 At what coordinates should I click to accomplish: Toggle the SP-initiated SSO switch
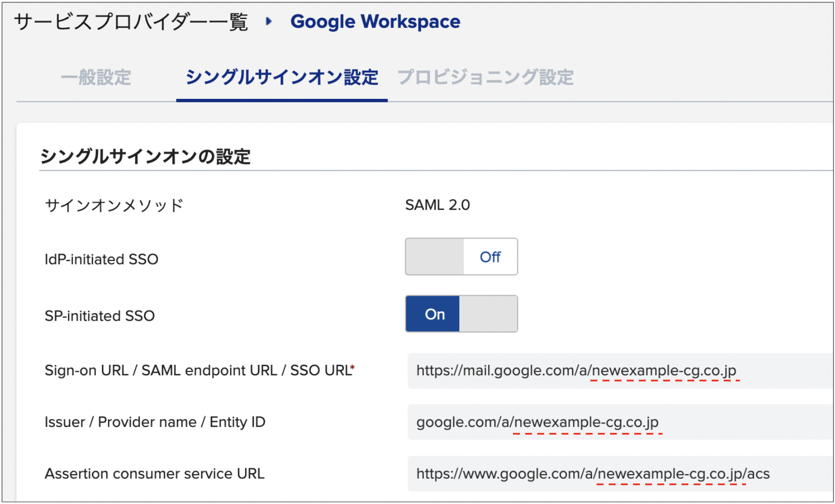[461, 314]
